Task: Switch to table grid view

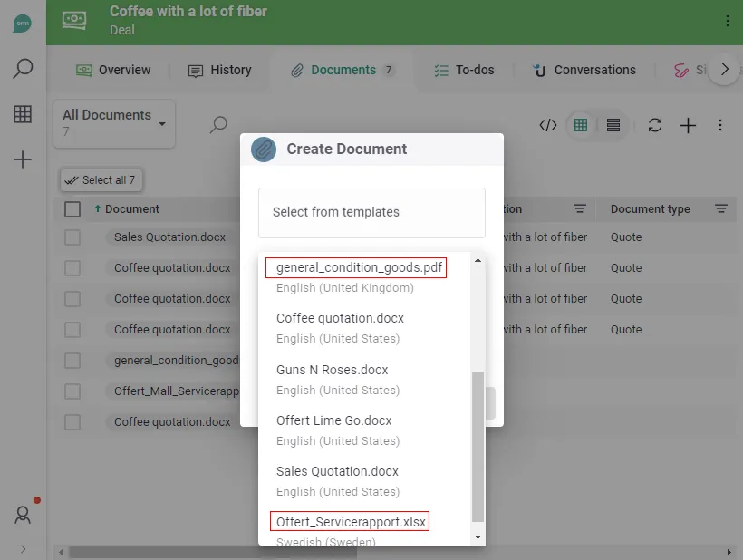Action: (581, 125)
